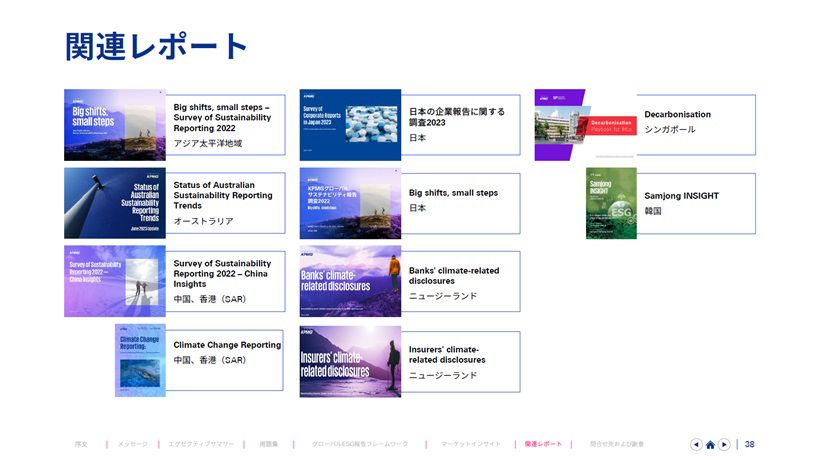Click the China Insights report cover image
Image resolution: width=820 pixels, height=460 pixels.
115,281
